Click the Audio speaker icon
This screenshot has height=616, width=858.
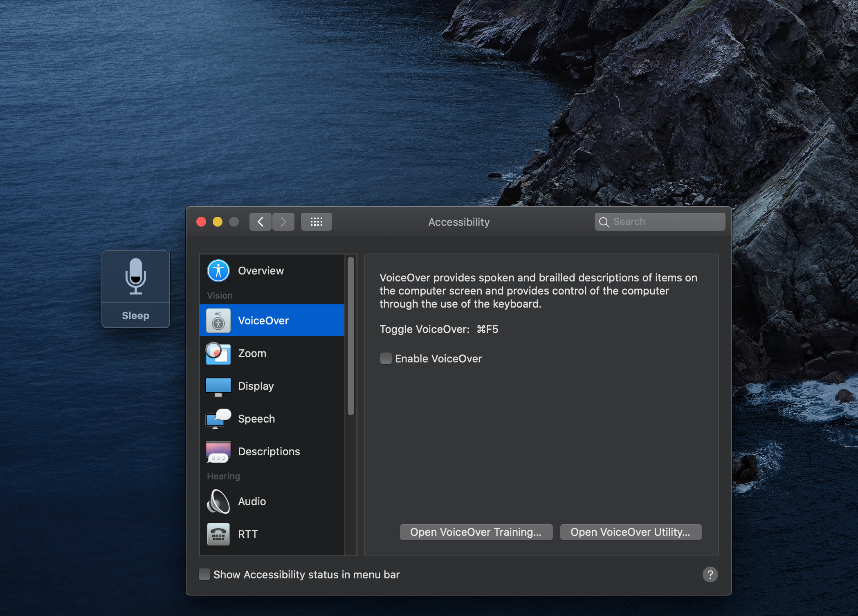point(218,501)
